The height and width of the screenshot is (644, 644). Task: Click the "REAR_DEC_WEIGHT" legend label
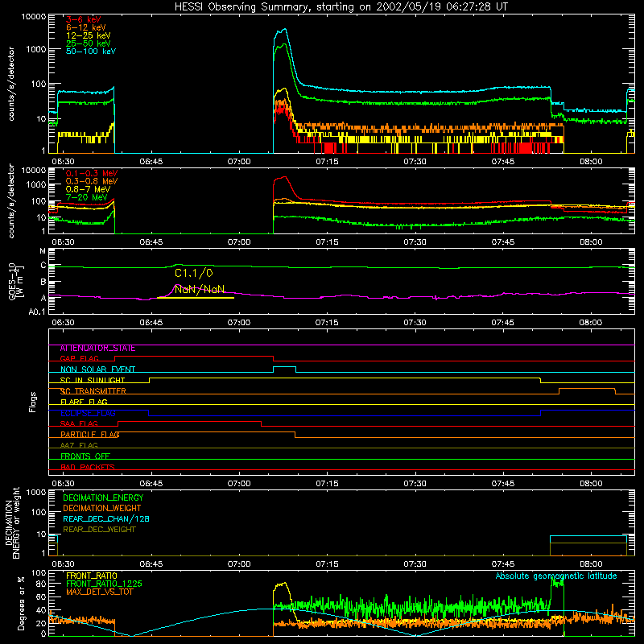coord(99,530)
